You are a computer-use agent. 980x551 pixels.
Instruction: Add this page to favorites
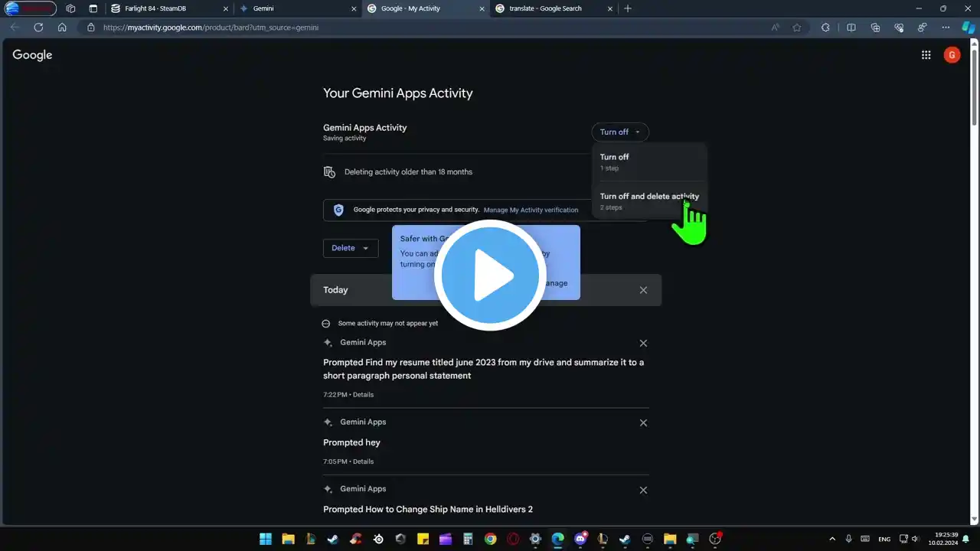[797, 28]
